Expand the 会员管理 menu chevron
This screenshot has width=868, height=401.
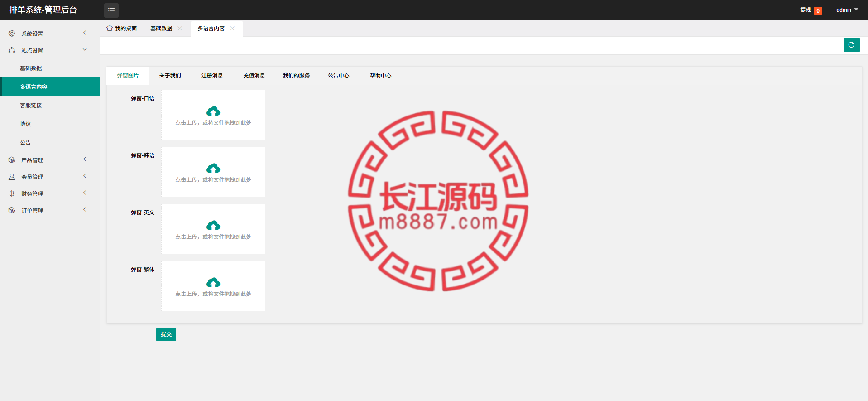point(85,176)
